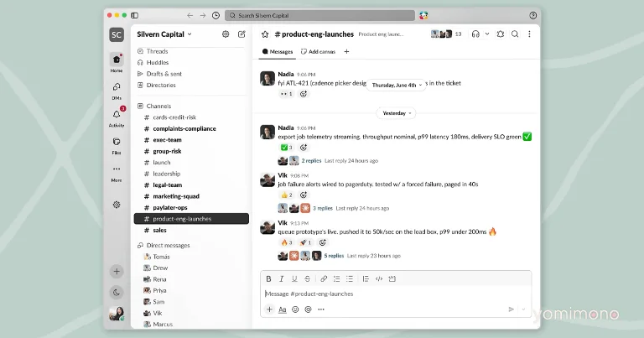Screen dimensions: 644x338
Task: Open the More menu in the rail
Action: click(117, 173)
